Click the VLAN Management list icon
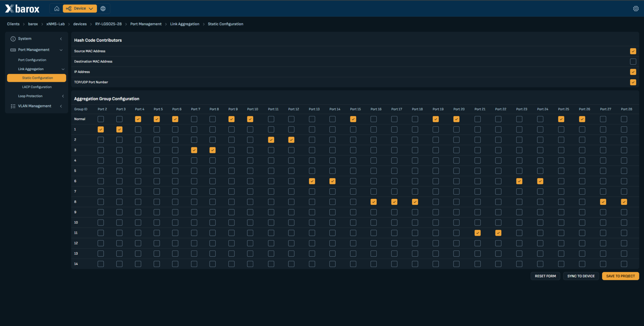This screenshot has height=326, width=644. click(13, 106)
